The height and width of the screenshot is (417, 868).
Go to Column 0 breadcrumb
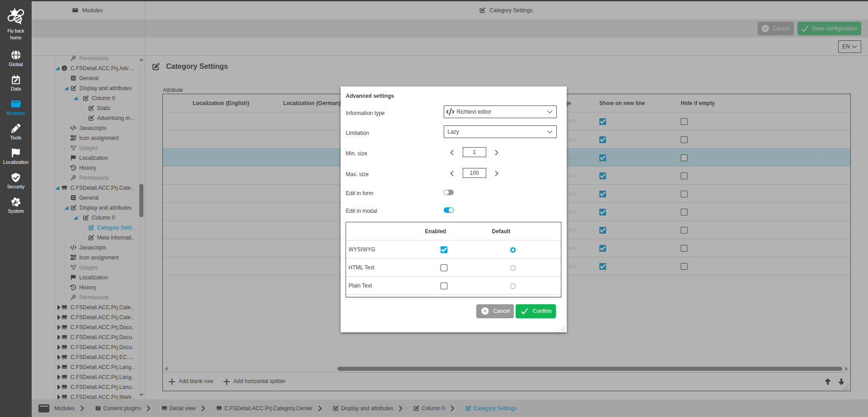click(429, 408)
